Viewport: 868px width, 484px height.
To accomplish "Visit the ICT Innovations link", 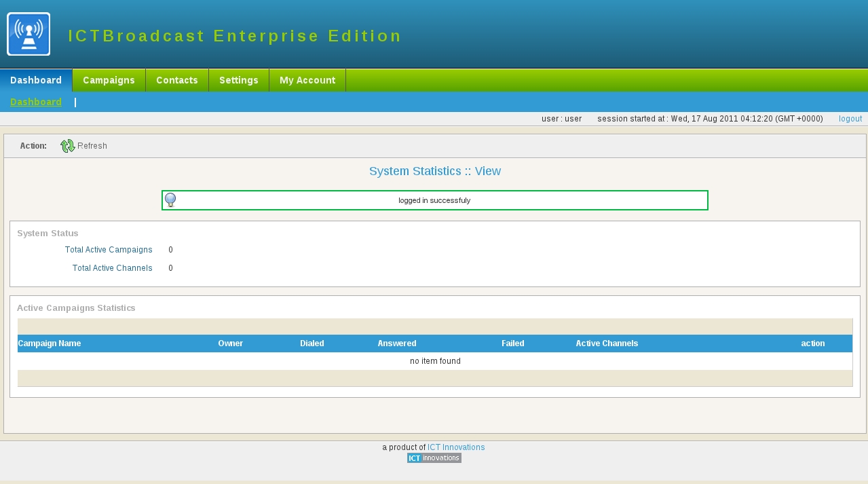I will [456, 447].
